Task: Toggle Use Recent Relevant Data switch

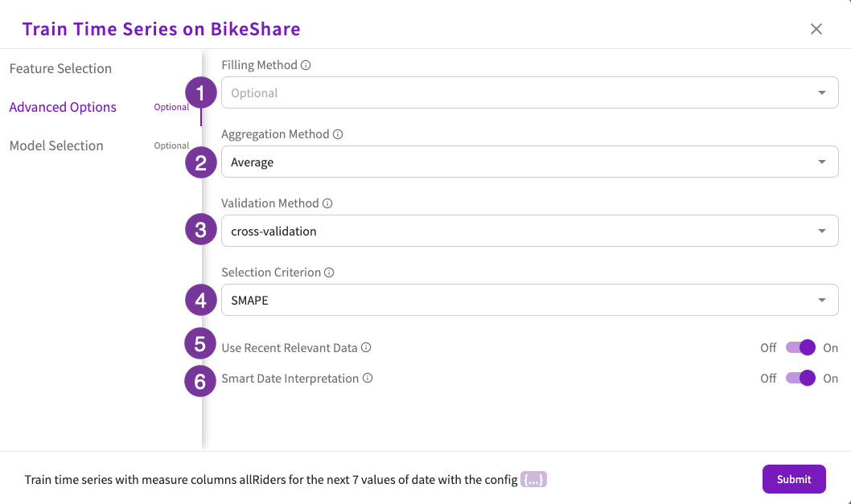Action: point(800,347)
